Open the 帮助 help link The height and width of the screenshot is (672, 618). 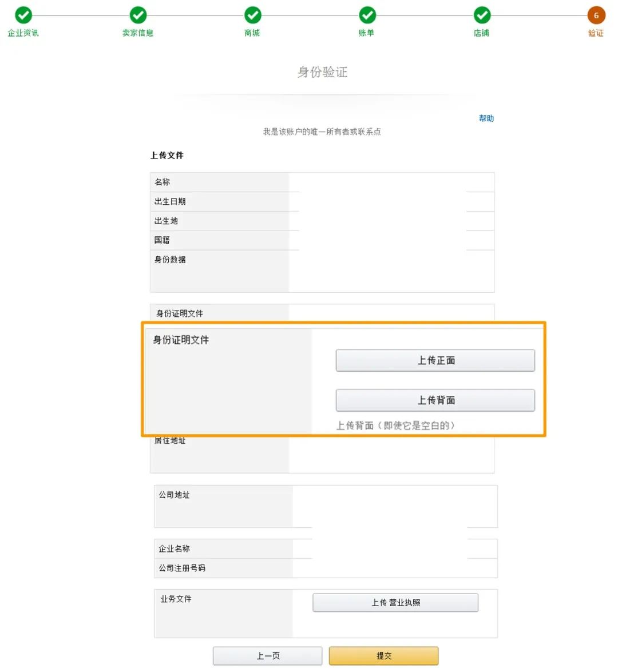(486, 118)
